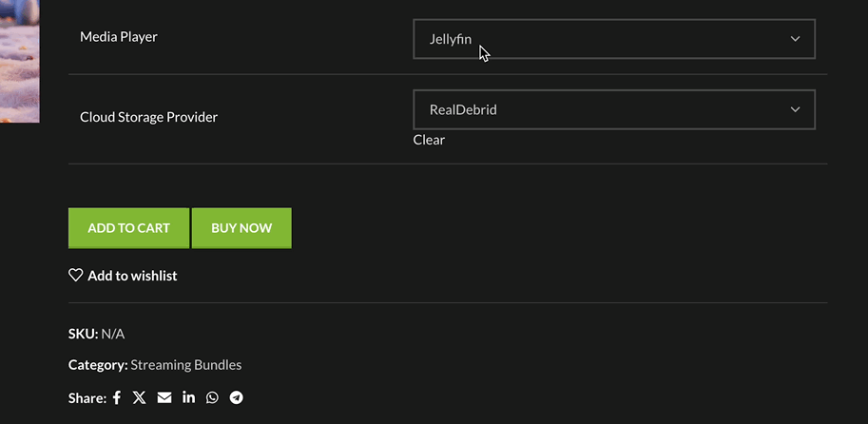Viewport: 868px width, 424px height.
Task: Click the wishlist heart icon
Action: pos(76,275)
